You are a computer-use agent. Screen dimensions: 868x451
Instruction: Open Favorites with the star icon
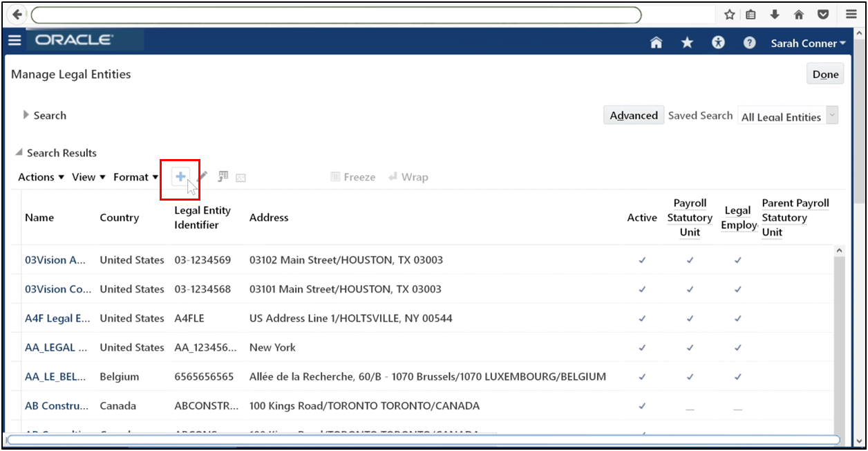click(686, 42)
